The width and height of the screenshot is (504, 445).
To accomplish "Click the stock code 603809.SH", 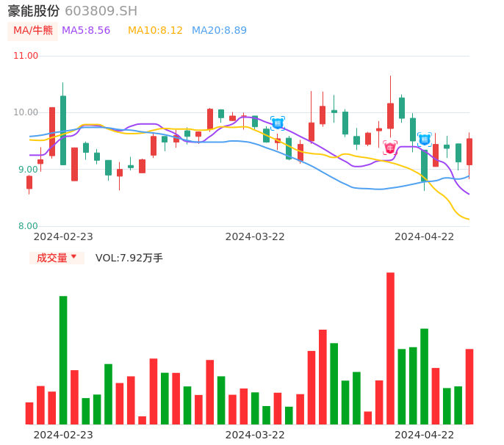I will [x=101, y=11].
